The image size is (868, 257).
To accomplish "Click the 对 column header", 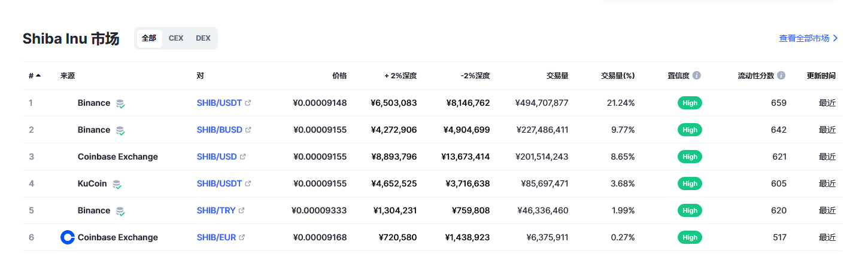I will point(200,76).
